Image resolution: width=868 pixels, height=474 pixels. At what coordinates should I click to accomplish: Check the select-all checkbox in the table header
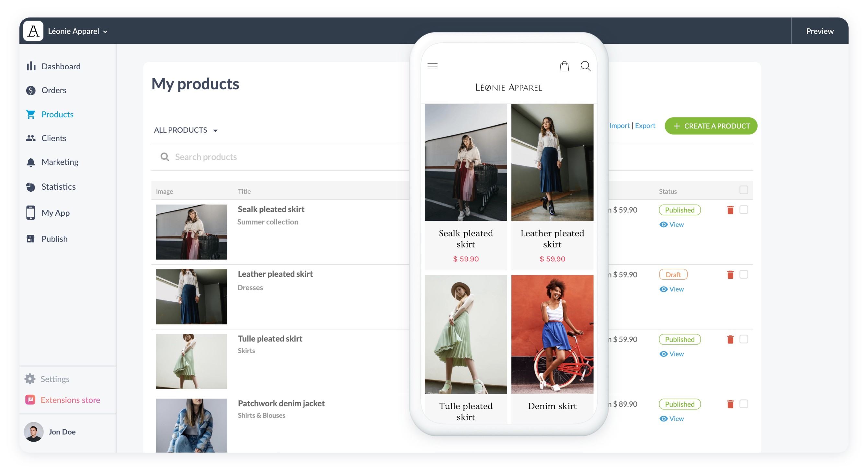click(744, 190)
